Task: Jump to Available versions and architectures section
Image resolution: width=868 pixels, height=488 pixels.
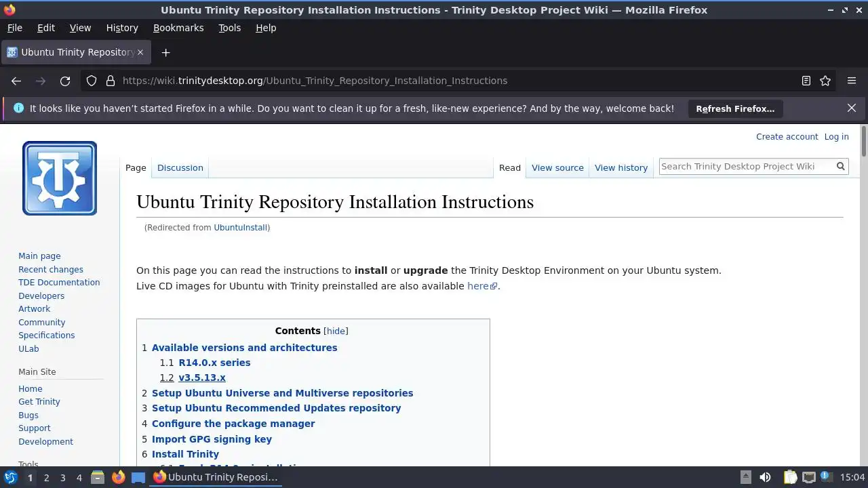Action: click(x=244, y=348)
